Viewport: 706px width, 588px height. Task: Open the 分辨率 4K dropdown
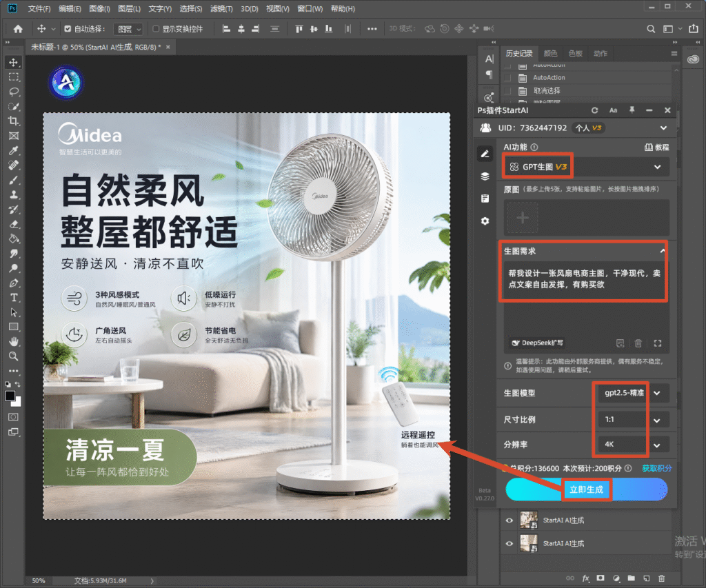tap(634, 445)
